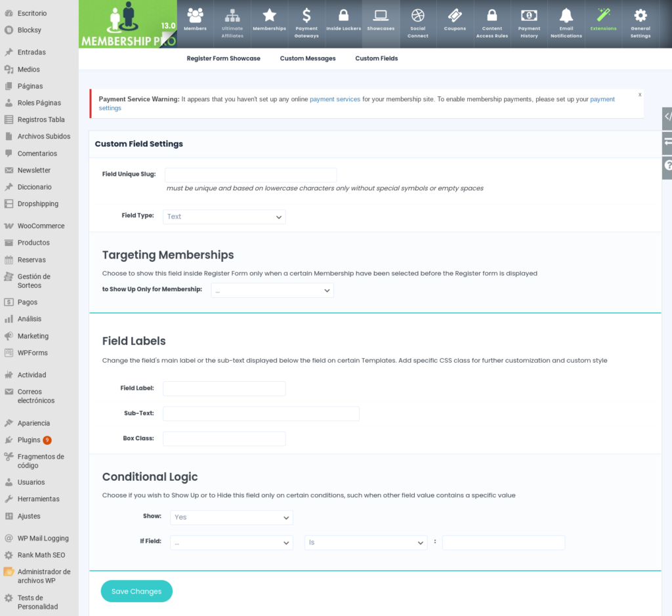Open Show Up Only for Membership dropdown
Screen dimensions: 672x616
click(272, 291)
